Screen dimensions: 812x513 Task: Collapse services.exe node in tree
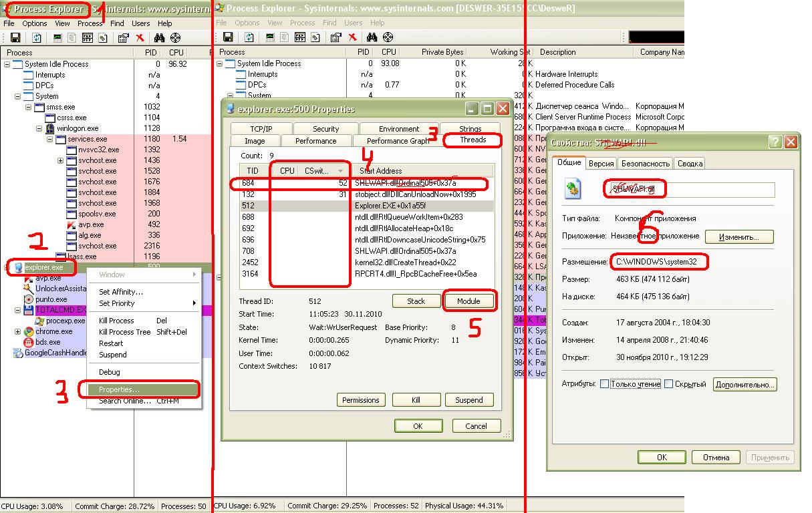coord(50,139)
